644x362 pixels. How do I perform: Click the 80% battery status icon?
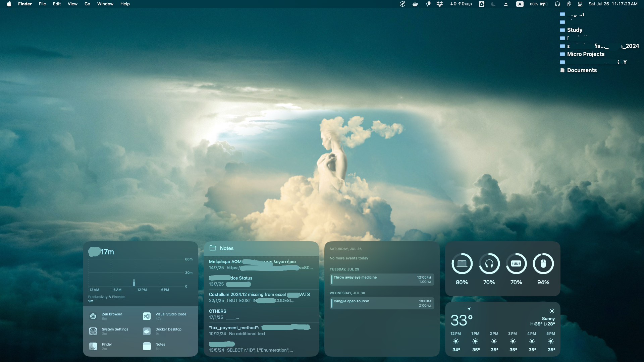(539, 4)
